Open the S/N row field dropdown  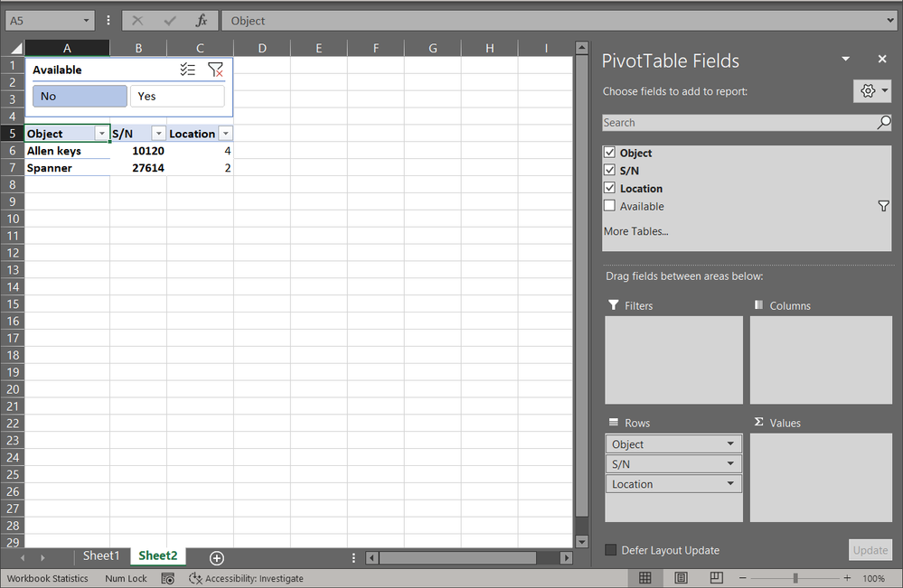[x=730, y=463]
